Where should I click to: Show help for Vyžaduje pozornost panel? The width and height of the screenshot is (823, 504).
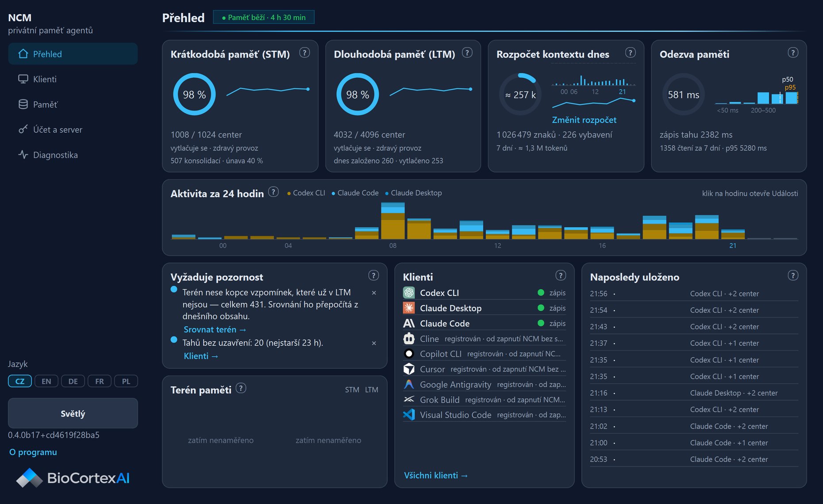click(x=373, y=275)
